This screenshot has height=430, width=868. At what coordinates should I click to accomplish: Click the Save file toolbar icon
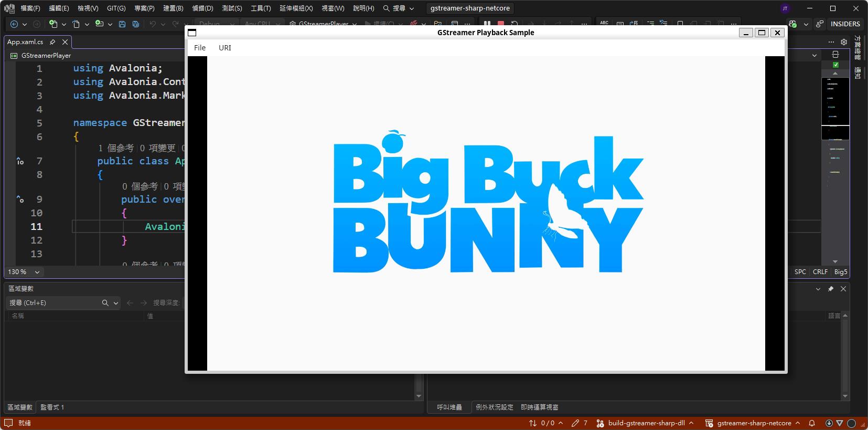tap(122, 24)
